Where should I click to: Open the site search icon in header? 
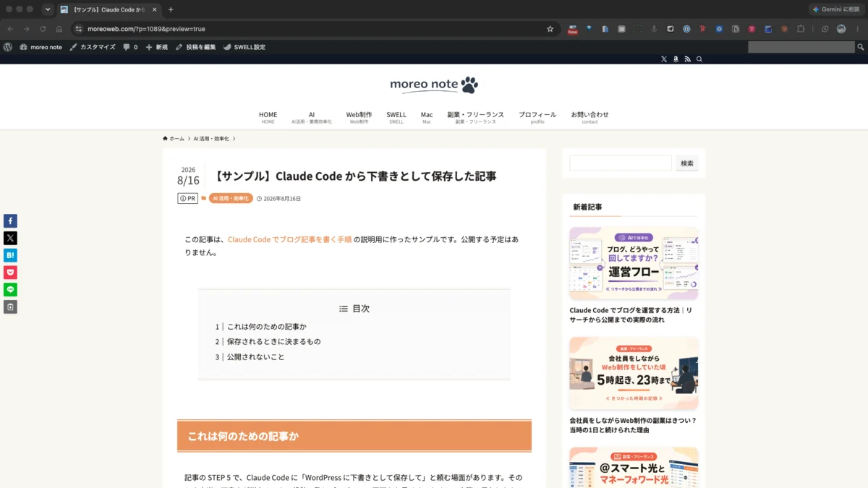(699, 59)
